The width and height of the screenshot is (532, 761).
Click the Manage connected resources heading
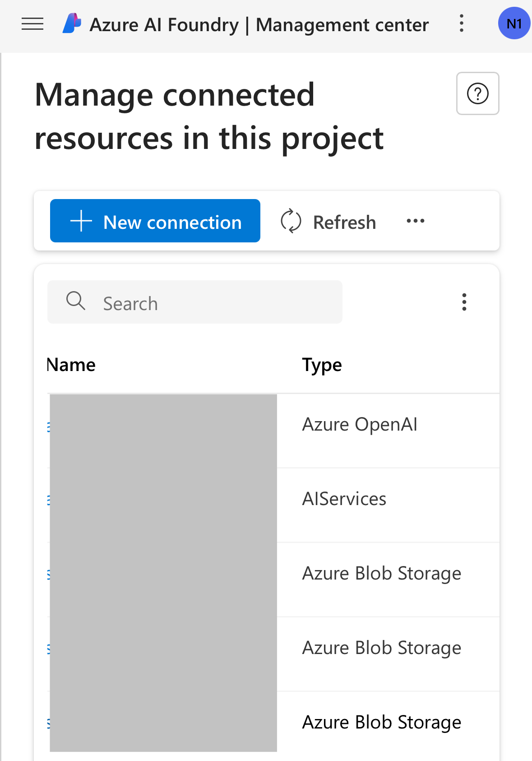point(209,116)
